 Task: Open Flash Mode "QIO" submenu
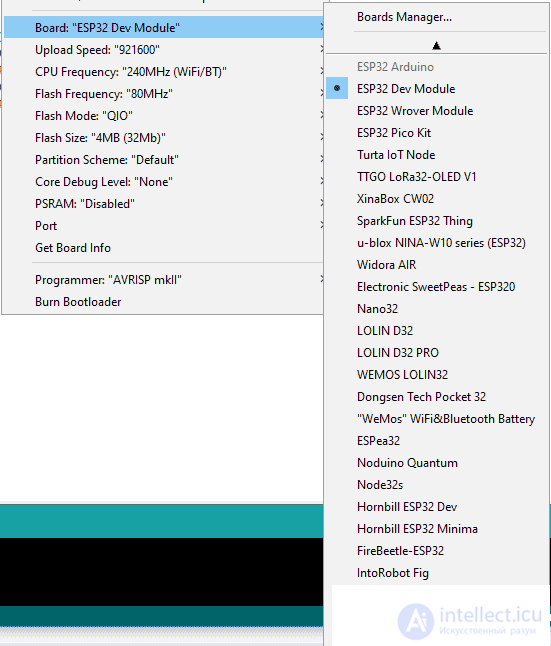[164, 116]
